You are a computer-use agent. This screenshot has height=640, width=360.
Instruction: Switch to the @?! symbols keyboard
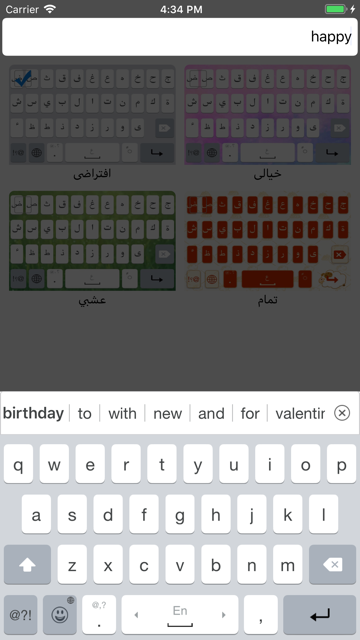(x=20, y=614)
